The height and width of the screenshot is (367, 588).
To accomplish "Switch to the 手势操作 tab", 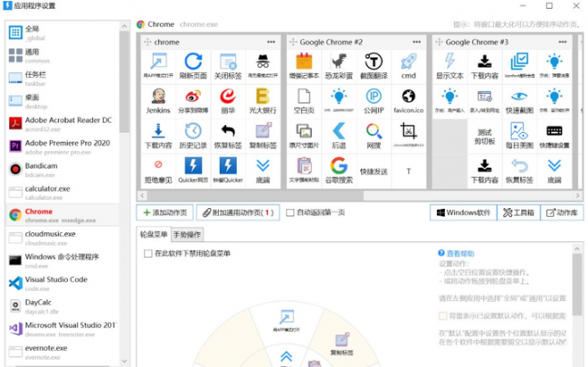I will pos(187,235).
